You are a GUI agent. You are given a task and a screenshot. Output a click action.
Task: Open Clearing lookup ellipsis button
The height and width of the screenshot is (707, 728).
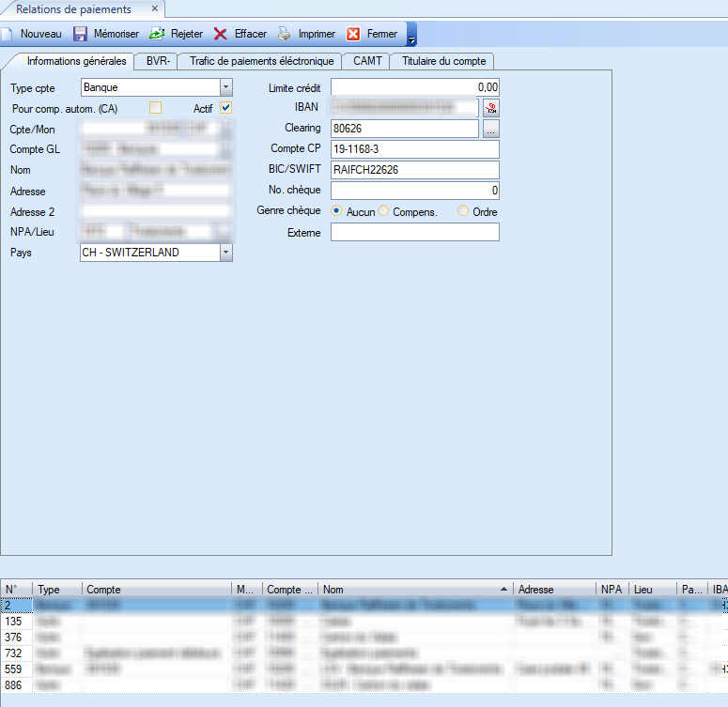pos(490,129)
